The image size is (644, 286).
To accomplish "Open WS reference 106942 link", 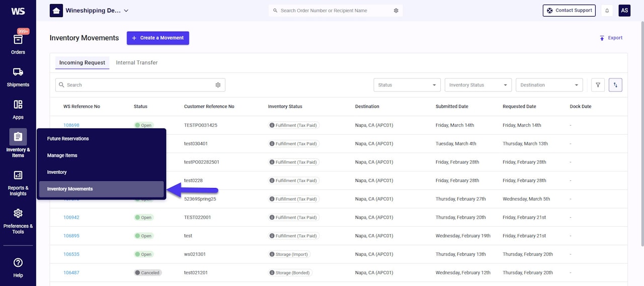I will click(x=71, y=218).
